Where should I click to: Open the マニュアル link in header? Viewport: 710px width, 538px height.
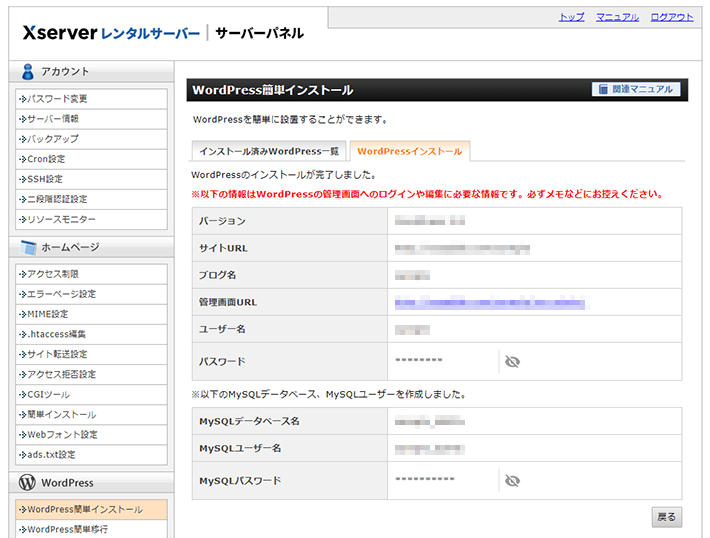pyautogui.click(x=617, y=17)
